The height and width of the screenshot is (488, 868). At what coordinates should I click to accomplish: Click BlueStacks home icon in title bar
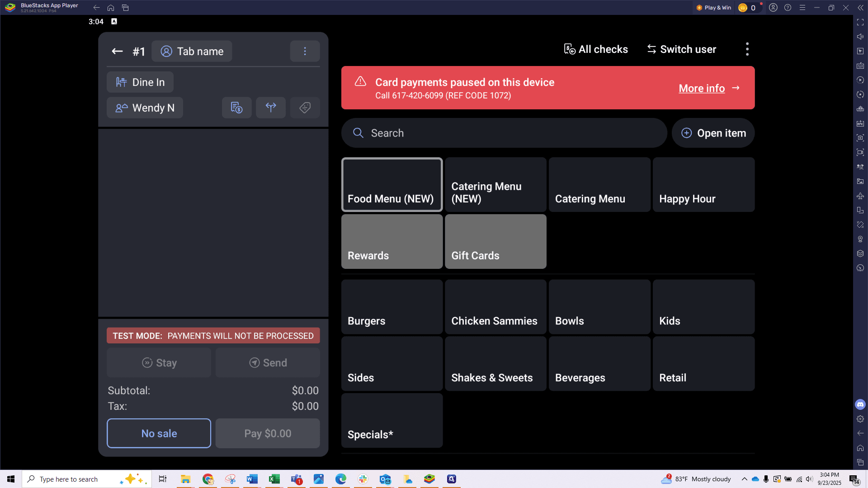coord(111,8)
